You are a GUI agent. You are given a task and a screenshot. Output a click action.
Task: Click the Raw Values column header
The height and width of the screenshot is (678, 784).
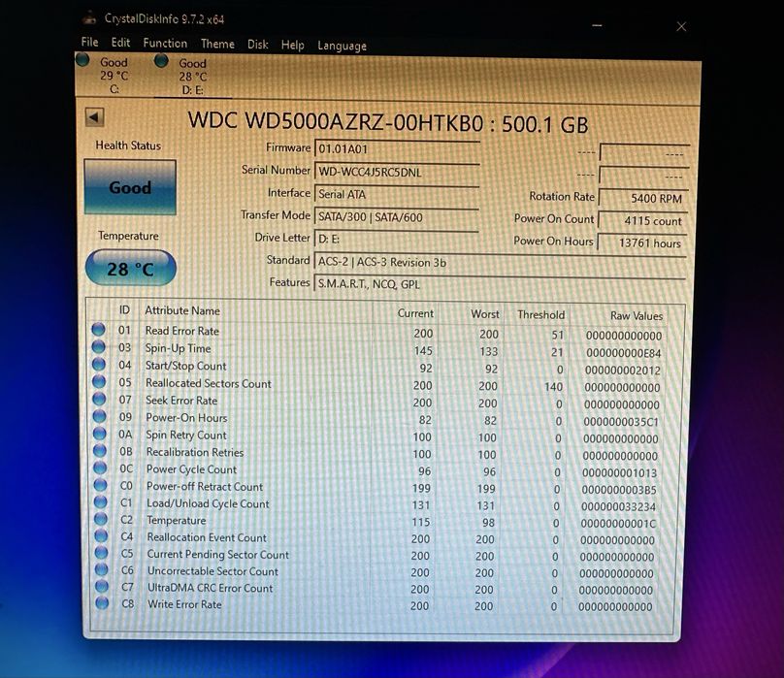[x=637, y=316]
